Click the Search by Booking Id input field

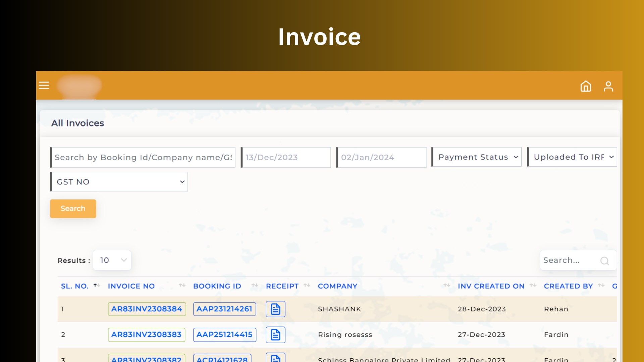pos(143,157)
